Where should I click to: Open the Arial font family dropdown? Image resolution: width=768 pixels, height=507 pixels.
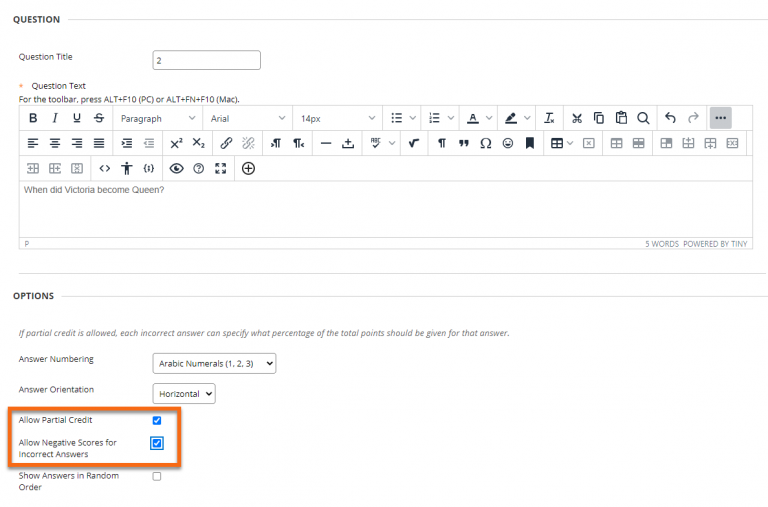[x=247, y=119]
